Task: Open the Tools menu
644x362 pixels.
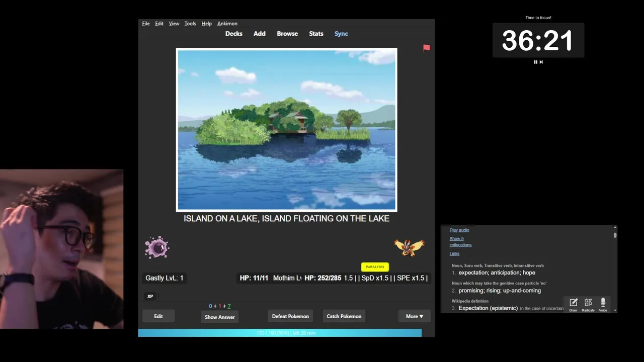Action: click(x=190, y=24)
